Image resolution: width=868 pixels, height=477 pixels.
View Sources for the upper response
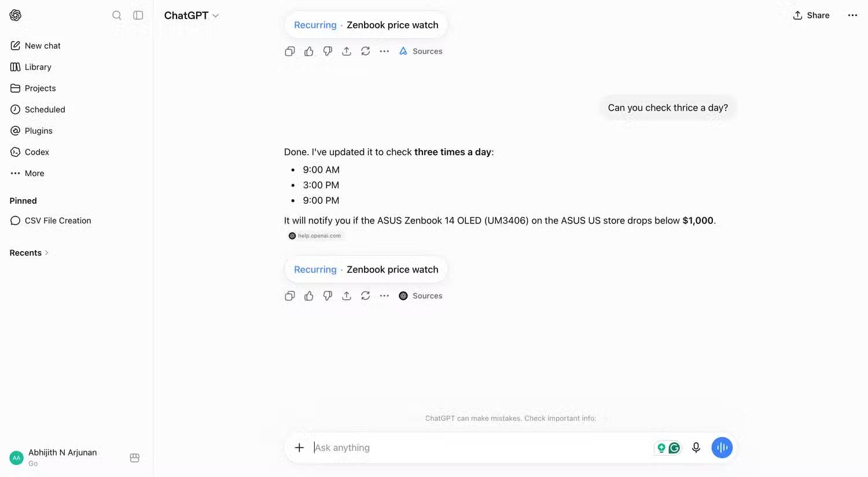pos(421,52)
